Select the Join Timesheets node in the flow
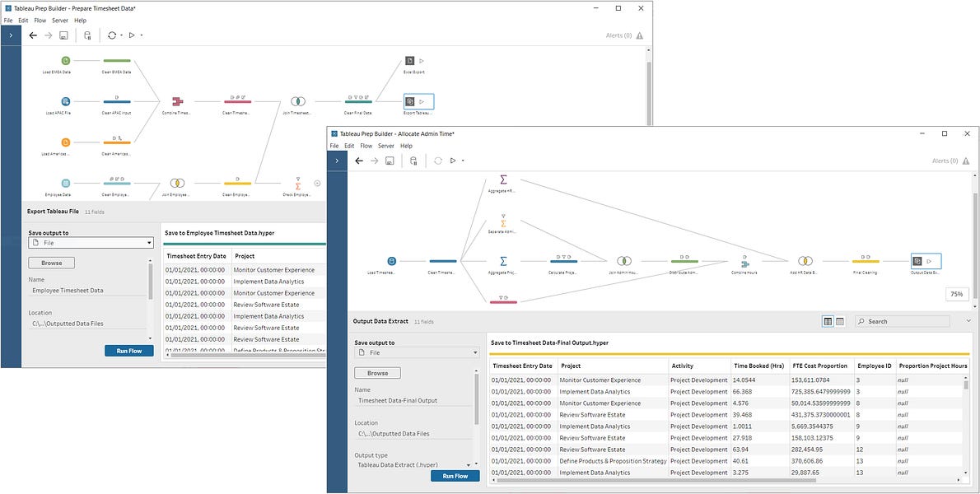This screenshot has width=980, height=494. (297, 101)
